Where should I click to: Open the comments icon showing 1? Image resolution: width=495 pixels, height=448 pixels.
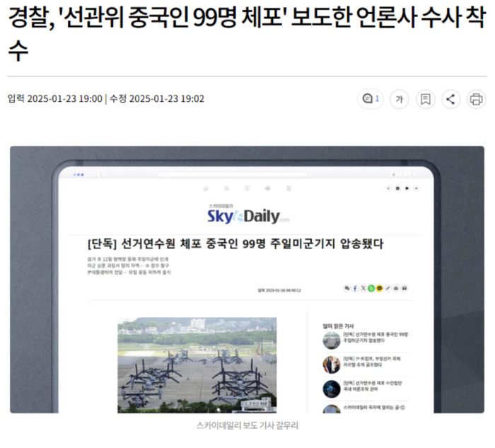tap(371, 99)
